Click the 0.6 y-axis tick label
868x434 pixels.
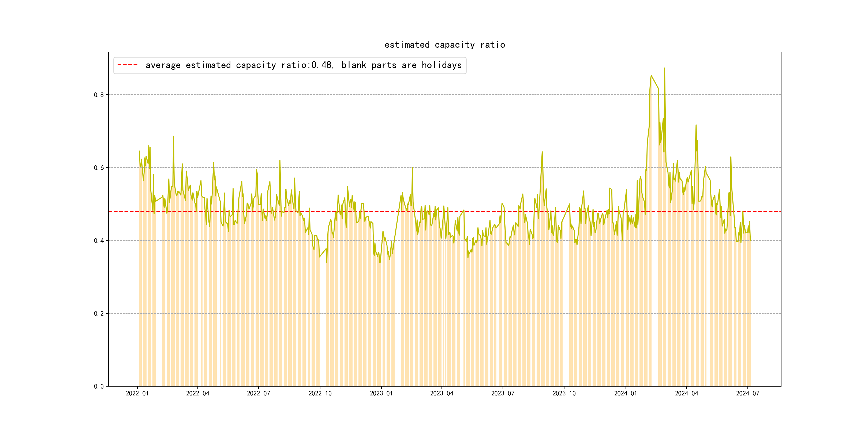(x=99, y=168)
